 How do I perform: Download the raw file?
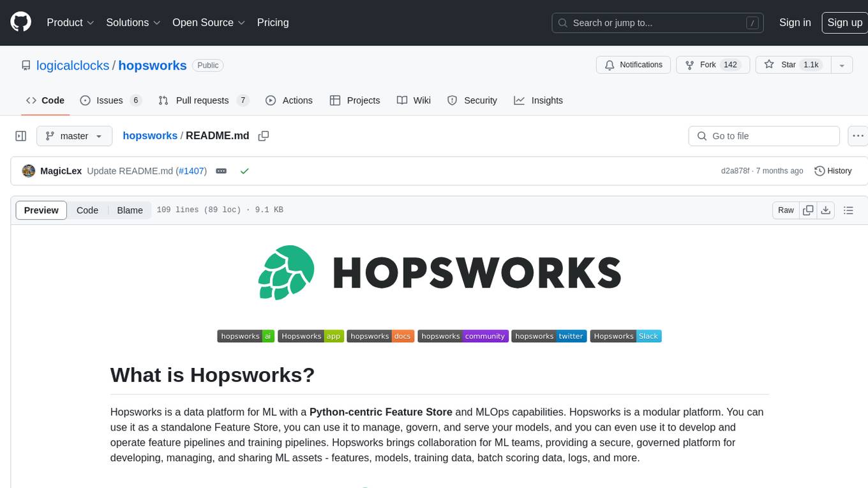coord(825,210)
